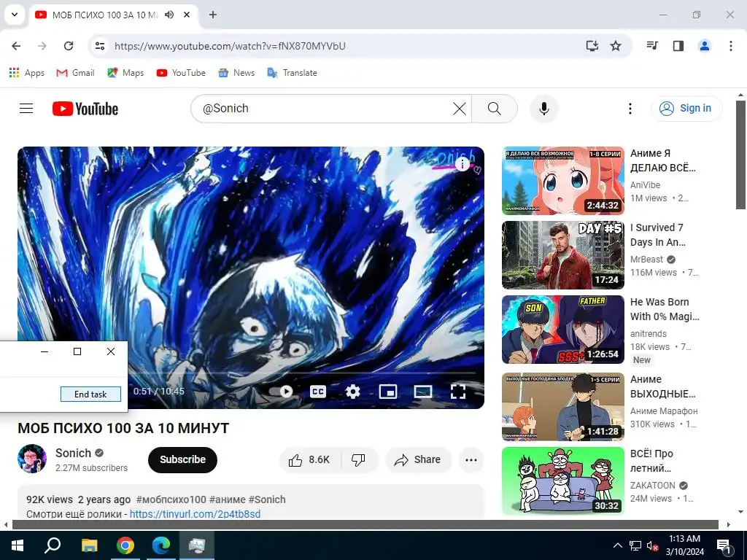
Task: Share this video
Action: 418,459
